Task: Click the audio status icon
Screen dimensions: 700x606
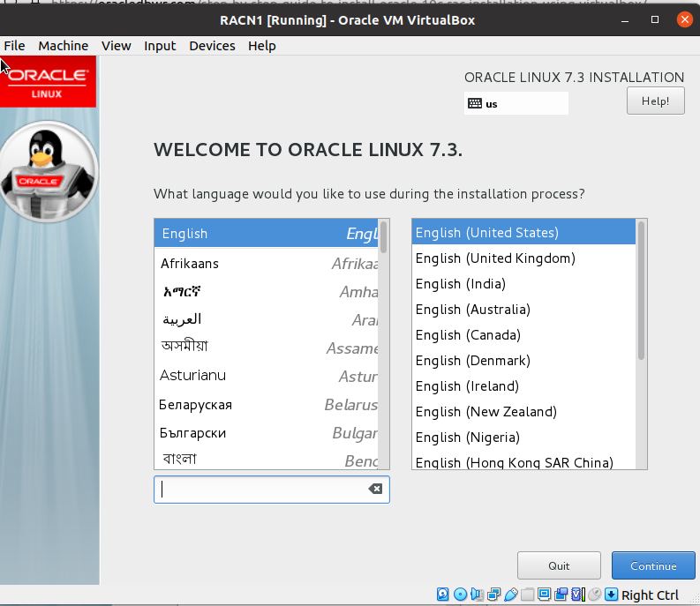Action: tap(477, 595)
